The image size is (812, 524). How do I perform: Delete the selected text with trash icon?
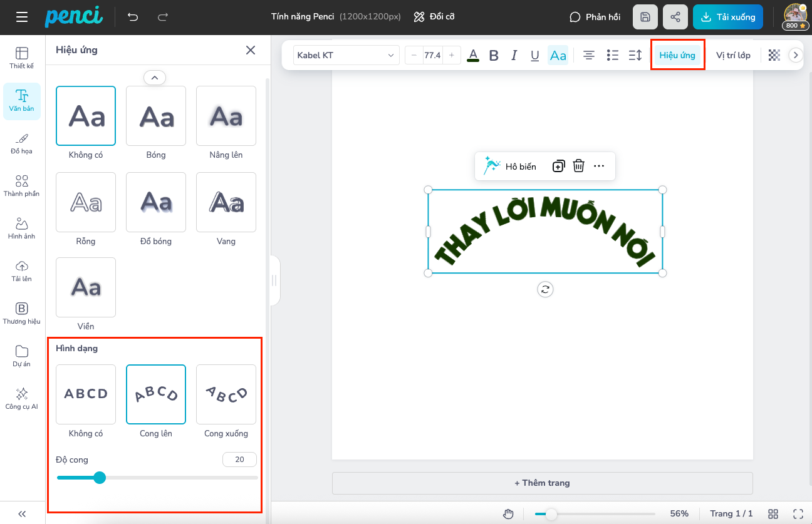tap(579, 166)
